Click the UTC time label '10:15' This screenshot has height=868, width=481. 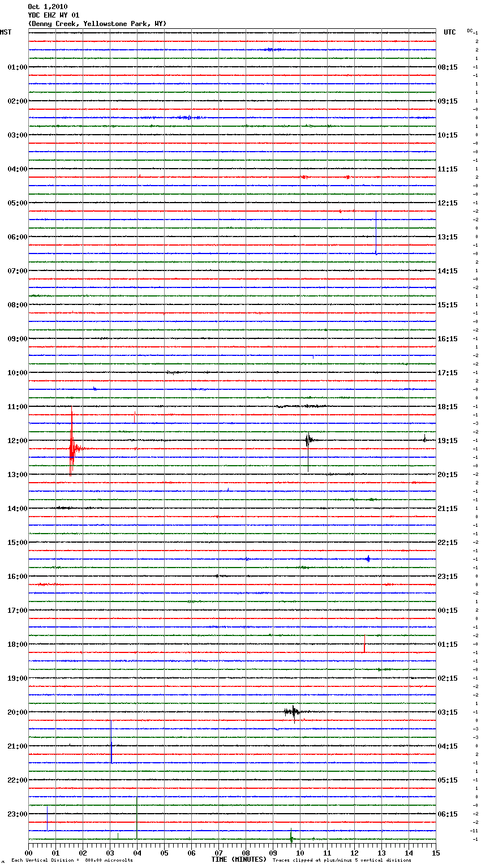448,135
